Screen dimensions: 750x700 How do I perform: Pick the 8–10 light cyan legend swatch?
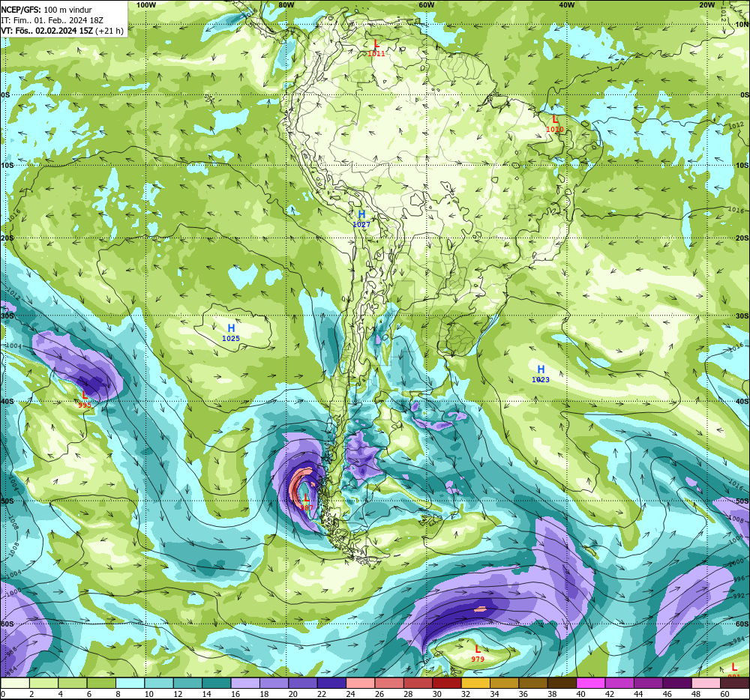130,683
